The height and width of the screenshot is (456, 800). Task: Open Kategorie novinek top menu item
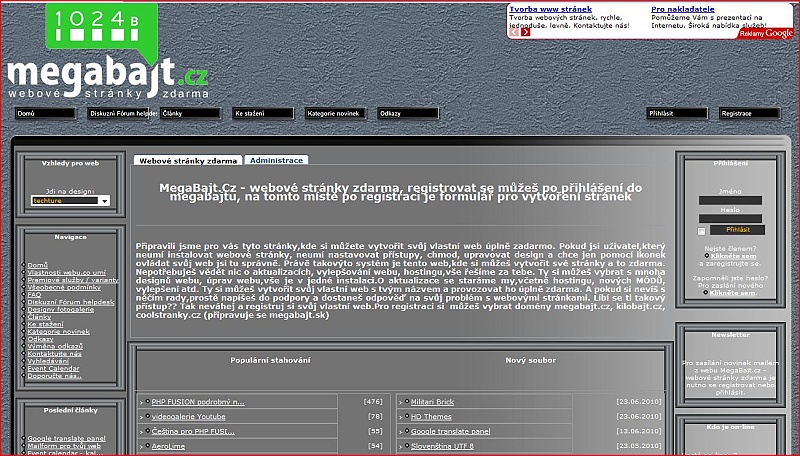tap(336, 113)
